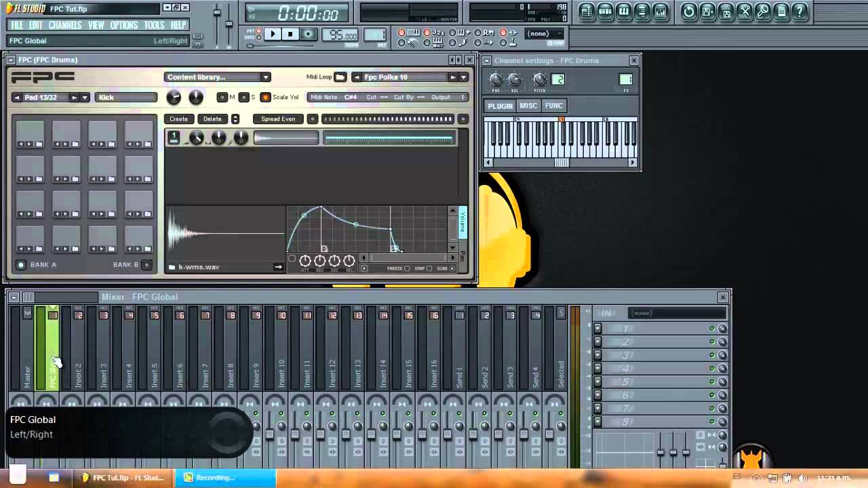Toggle effect slot 1 enable LED

[712, 329]
